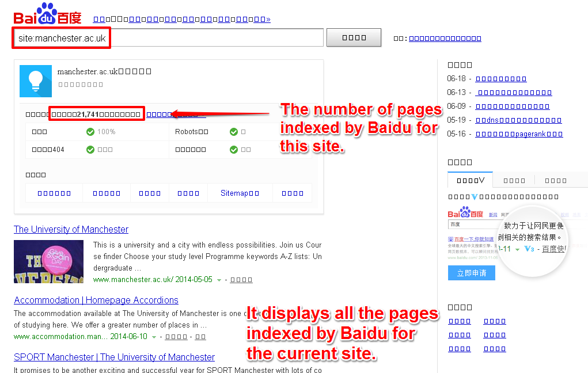Click cached link after www.manchester.ac.uk/ 2014-05-05
Screen dimensions: 588x373
click(241, 280)
